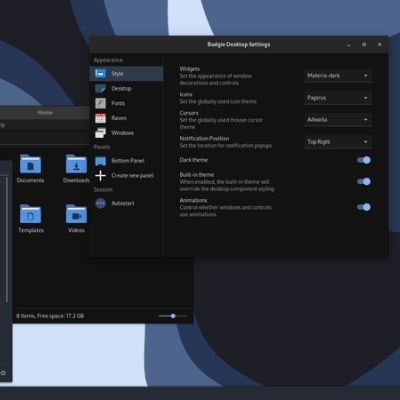Click Create new panel label
The height and width of the screenshot is (400, 400).
[x=132, y=175]
